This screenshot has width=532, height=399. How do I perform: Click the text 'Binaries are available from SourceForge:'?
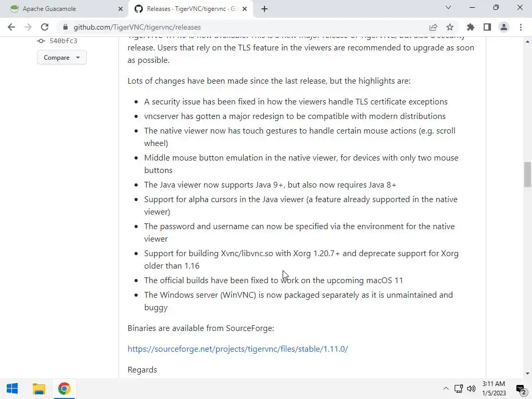point(201,328)
